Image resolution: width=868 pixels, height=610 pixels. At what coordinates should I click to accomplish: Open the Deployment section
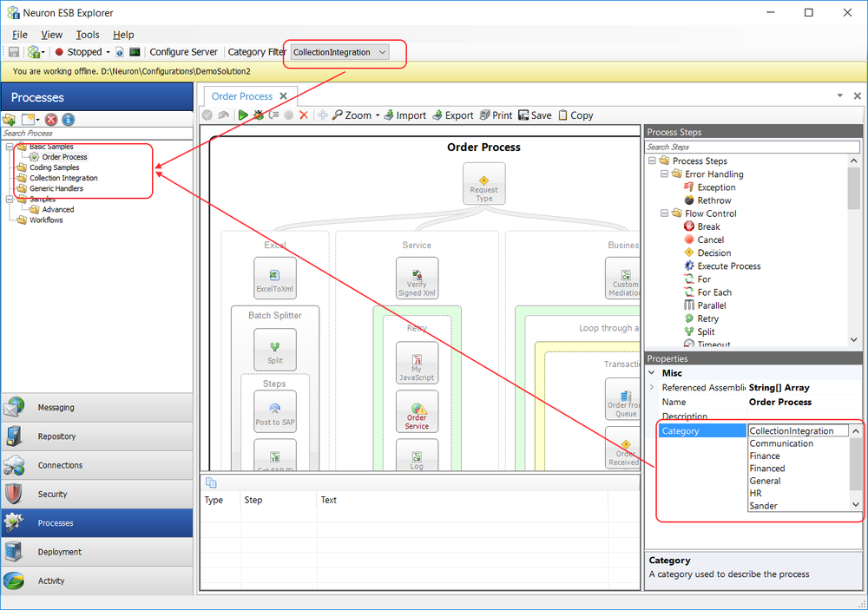[97, 552]
